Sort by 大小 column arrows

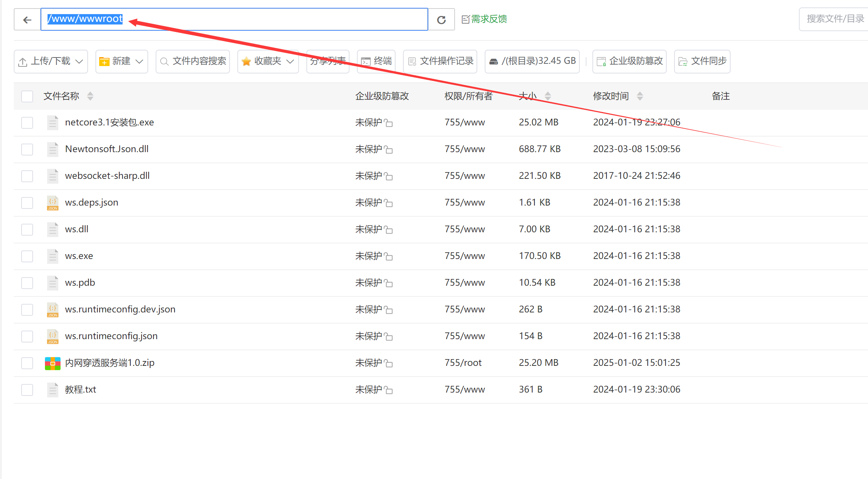pyautogui.click(x=548, y=96)
